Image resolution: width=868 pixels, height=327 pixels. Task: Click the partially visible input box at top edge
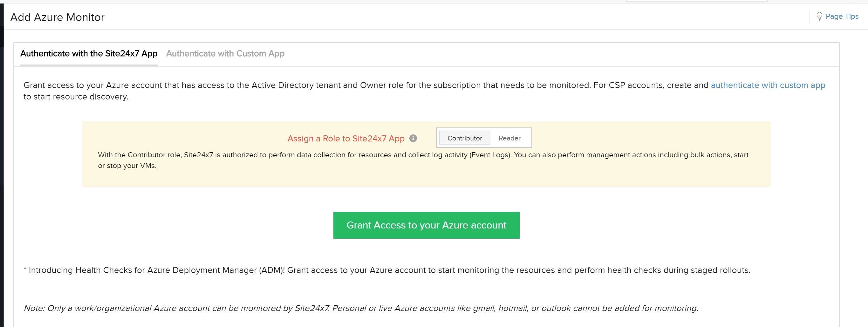[x=696, y=1]
